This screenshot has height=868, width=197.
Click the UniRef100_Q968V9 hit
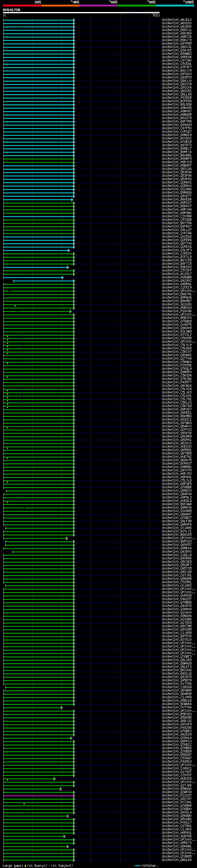[x=177, y=328]
